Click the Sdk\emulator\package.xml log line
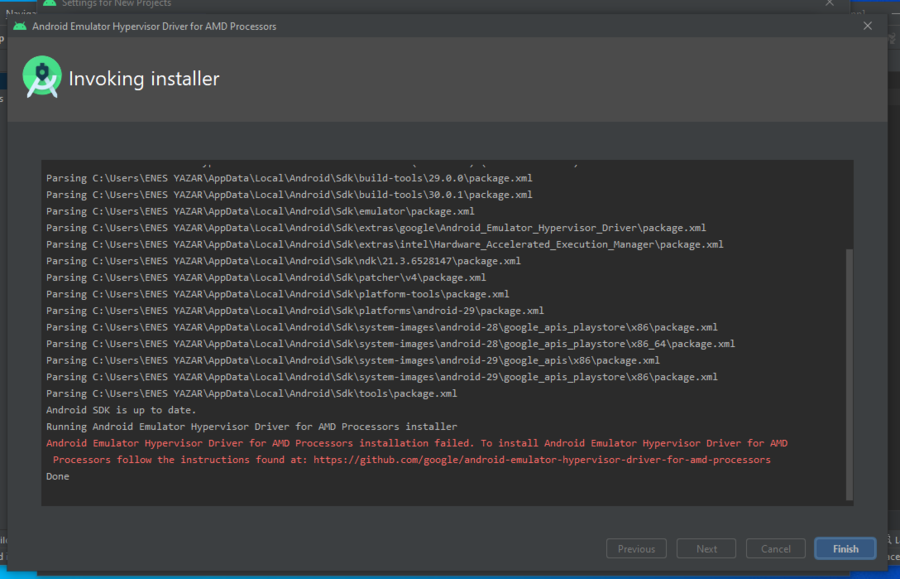Viewport: 900px width, 579px height. click(x=260, y=211)
